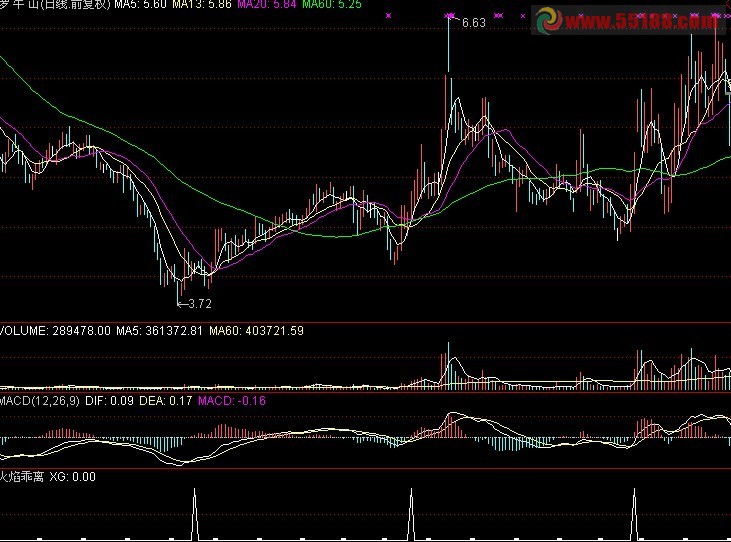
Task: Click the 罗牛山(日线,前复权) chart title
Action: pyautogui.click(x=55, y=4)
